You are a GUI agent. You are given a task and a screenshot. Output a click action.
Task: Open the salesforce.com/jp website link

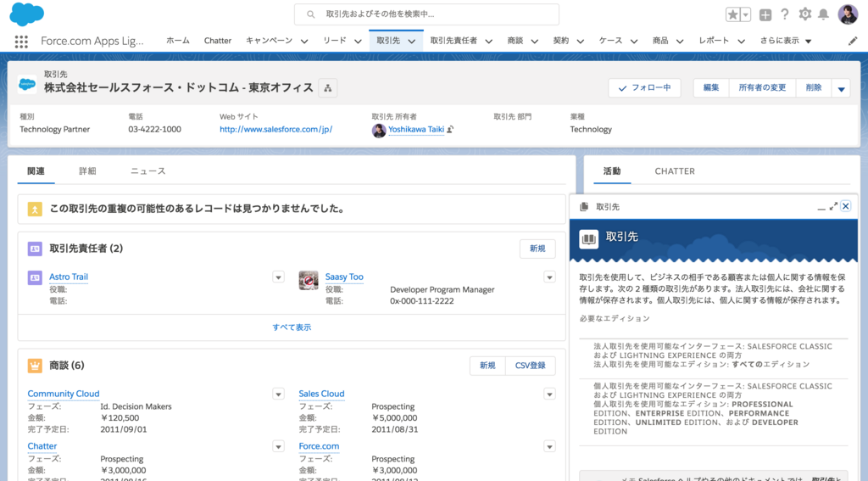[x=275, y=130]
